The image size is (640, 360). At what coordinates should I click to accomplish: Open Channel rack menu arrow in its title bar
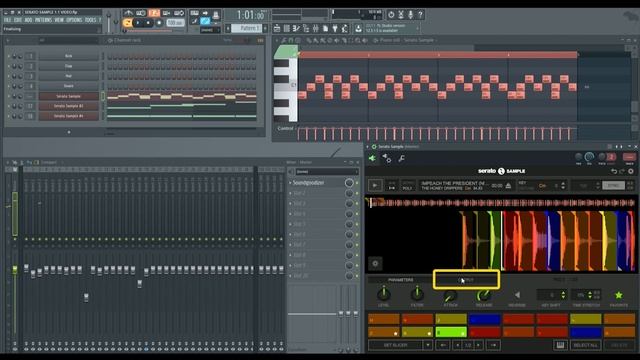[8, 40]
